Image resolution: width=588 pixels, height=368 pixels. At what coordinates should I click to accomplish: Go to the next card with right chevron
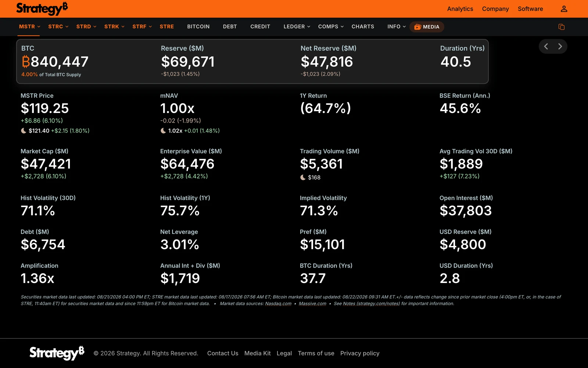pyautogui.click(x=560, y=46)
